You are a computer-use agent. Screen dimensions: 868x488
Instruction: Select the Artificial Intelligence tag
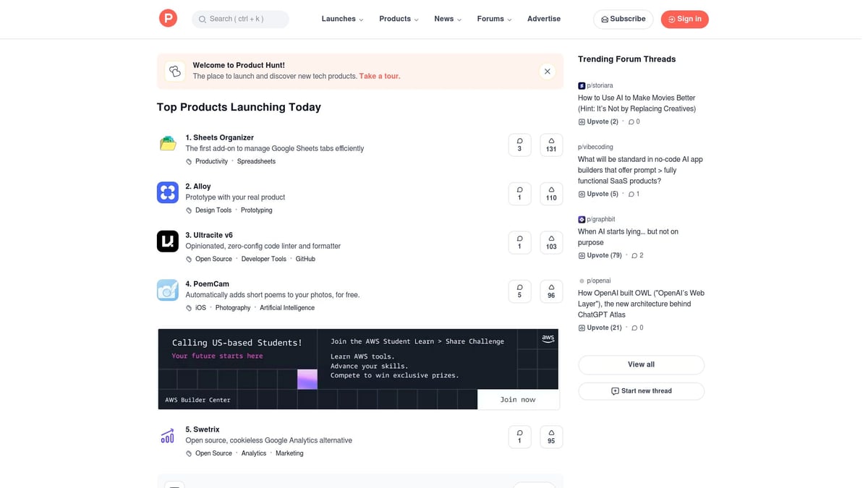[287, 308]
